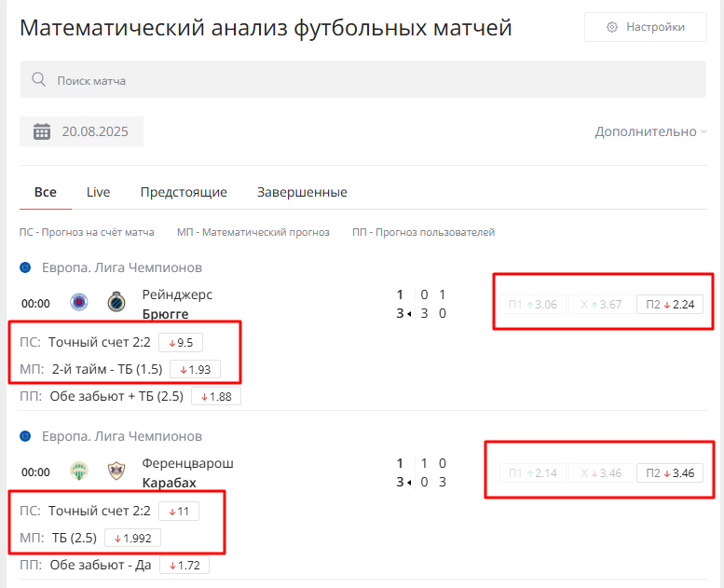Click the gear icon in Настройки
This screenshot has width=724, height=588.
click(612, 27)
